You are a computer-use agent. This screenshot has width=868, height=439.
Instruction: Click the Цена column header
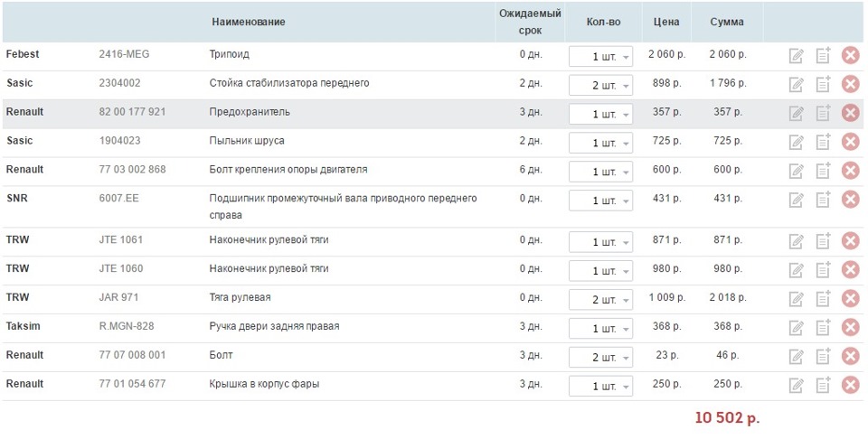point(666,22)
